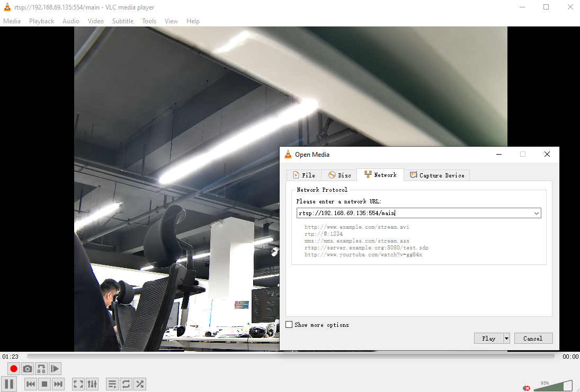Stop playback with the stop button

point(44,384)
